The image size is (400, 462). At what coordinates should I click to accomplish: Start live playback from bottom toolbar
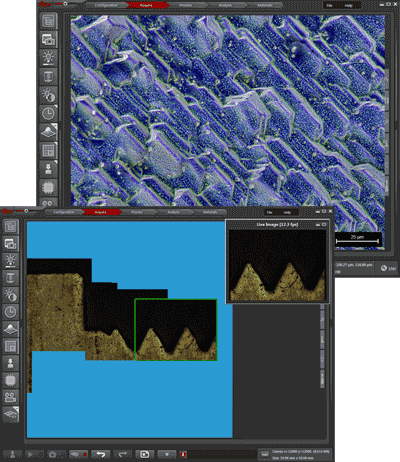(34, 454)
